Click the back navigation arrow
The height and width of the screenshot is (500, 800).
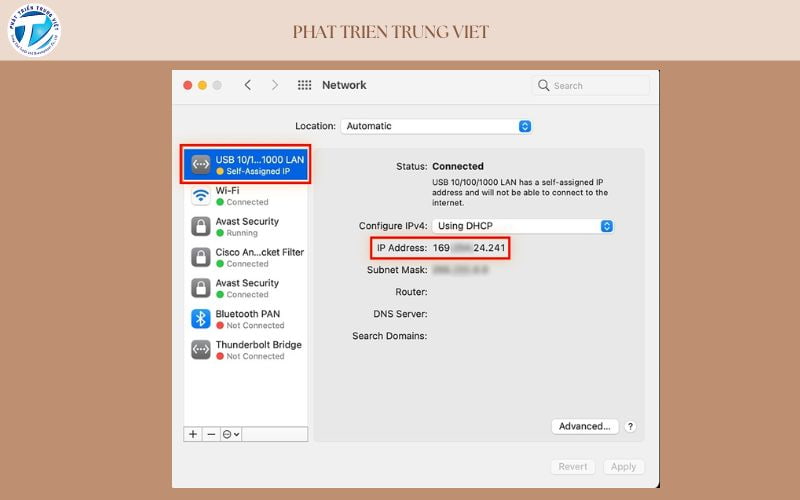[248, 85]
